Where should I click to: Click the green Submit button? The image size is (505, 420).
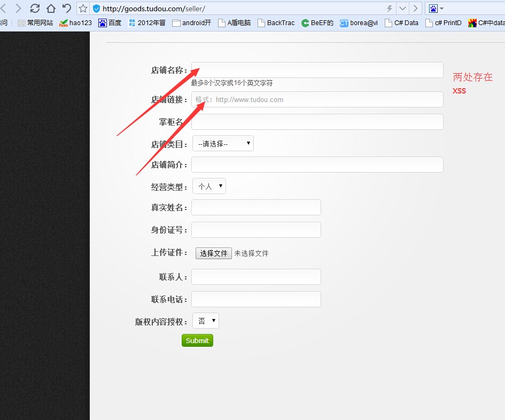(197, 340)
